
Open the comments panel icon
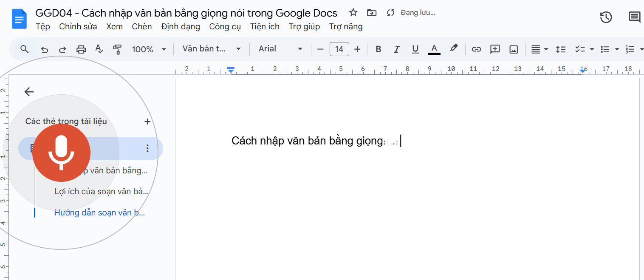[634, 17]
